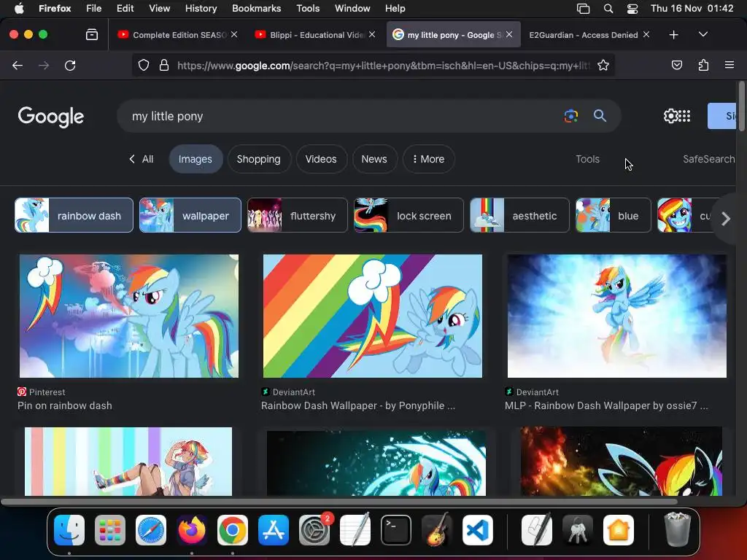Image resolution: width=747 pixels, height=560 pixels.
Task: Open the Home app in the Dock
Action: 619,530
